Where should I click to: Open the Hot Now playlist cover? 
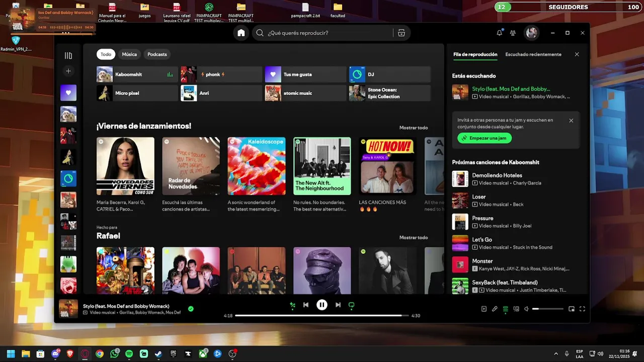point(387,166)
